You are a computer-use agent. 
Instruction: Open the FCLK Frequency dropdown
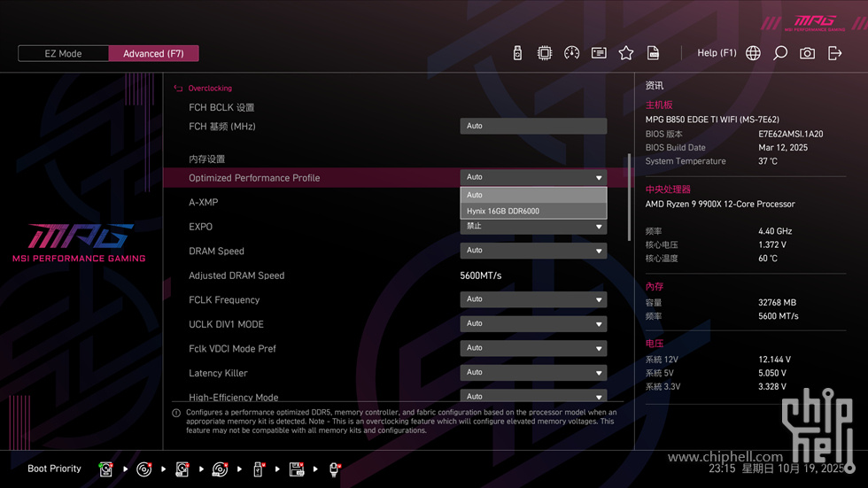click(x=533, y=299)
